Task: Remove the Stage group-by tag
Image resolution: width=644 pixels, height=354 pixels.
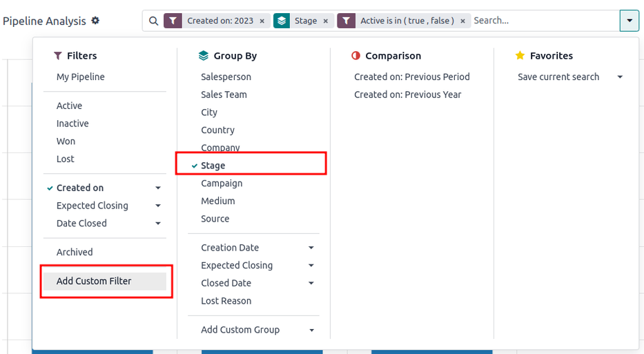Action: [325, 21]
